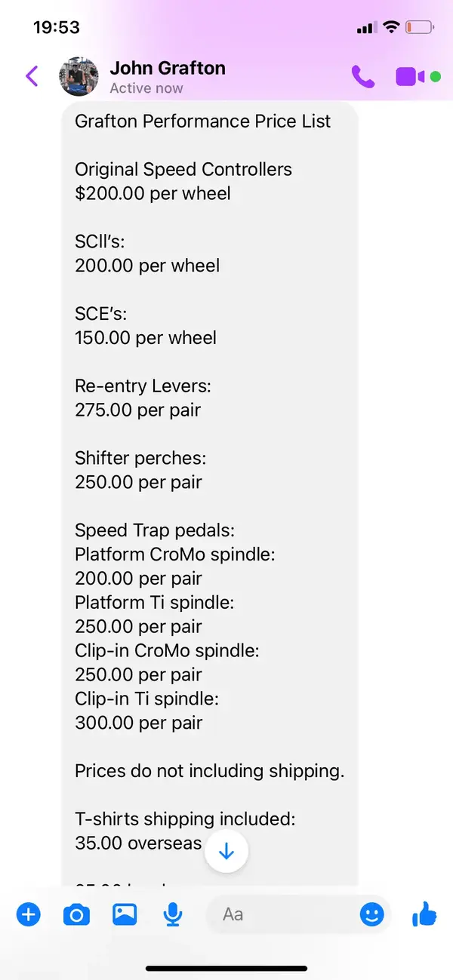This screenshot has width=453, height=980.
Task: Open the emoji picker smiley
Action: 371,915
